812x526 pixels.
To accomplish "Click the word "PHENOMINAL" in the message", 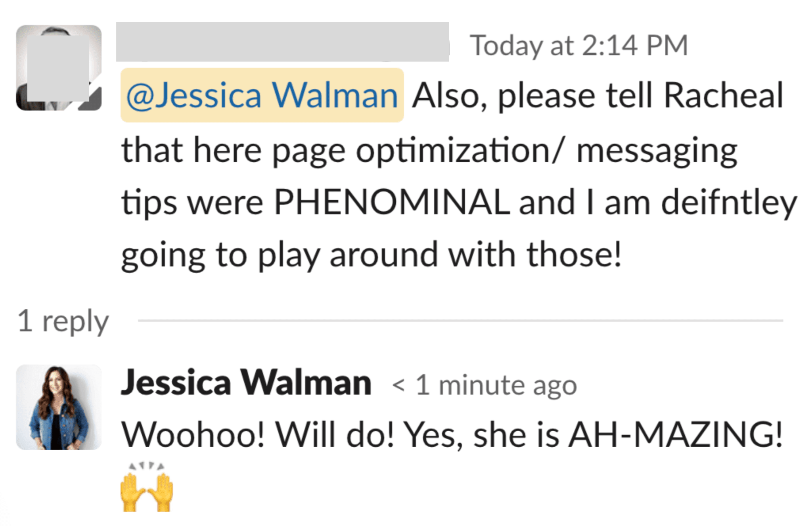I will [x=392, y=202].
